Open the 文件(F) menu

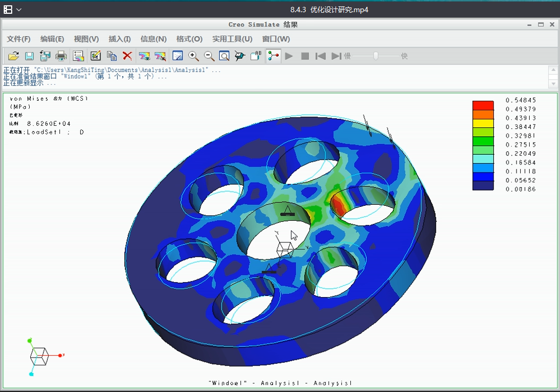(19, 39)
